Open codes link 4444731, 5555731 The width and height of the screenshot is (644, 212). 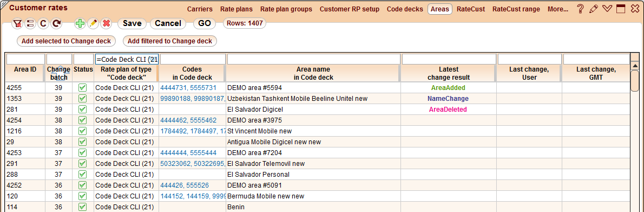coord(188,88)
